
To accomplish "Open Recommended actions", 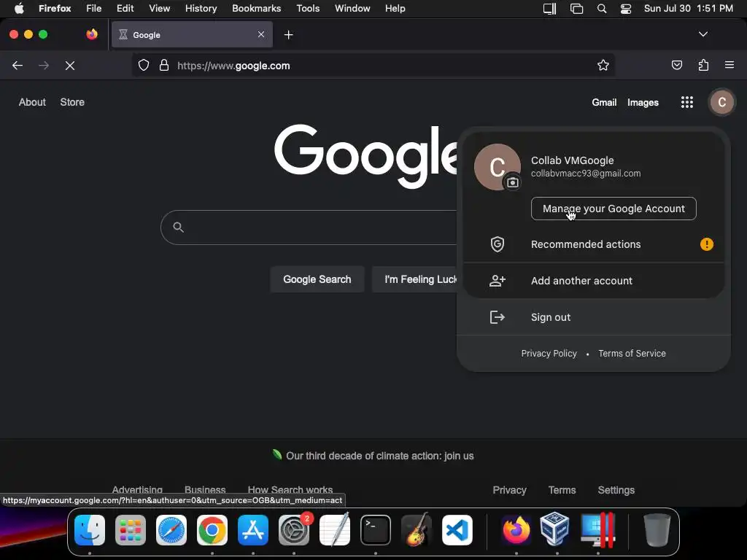I will tap(594, 244).
